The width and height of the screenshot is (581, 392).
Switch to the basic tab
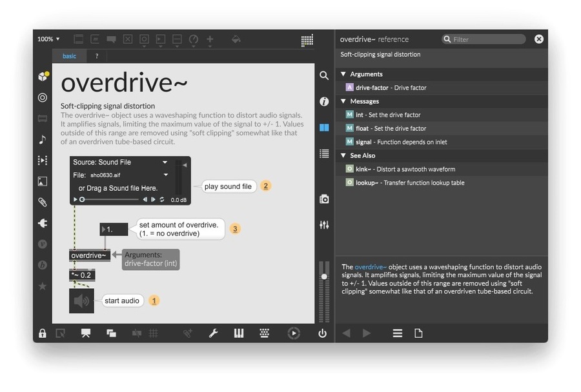pyautogui.click(x=69, y=56)
